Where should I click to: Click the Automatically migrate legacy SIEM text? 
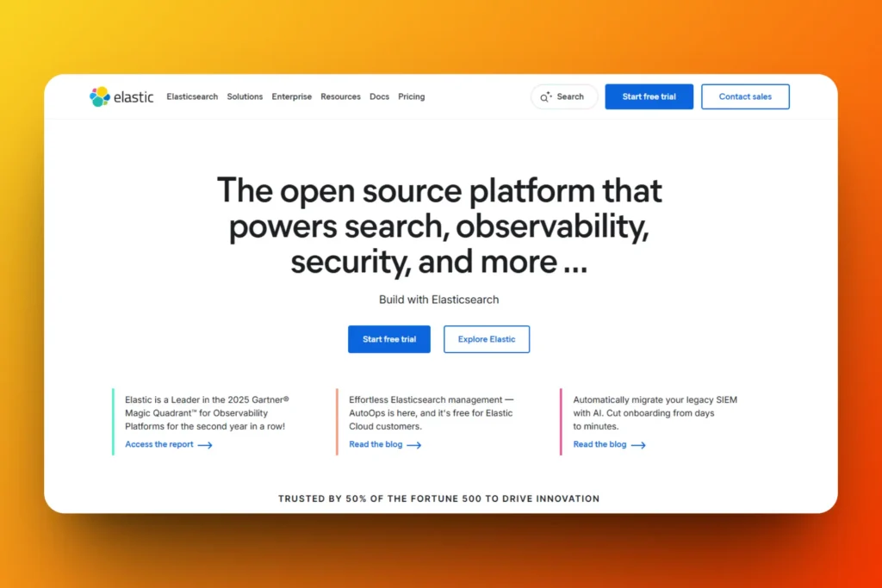(x=655, y=412)
